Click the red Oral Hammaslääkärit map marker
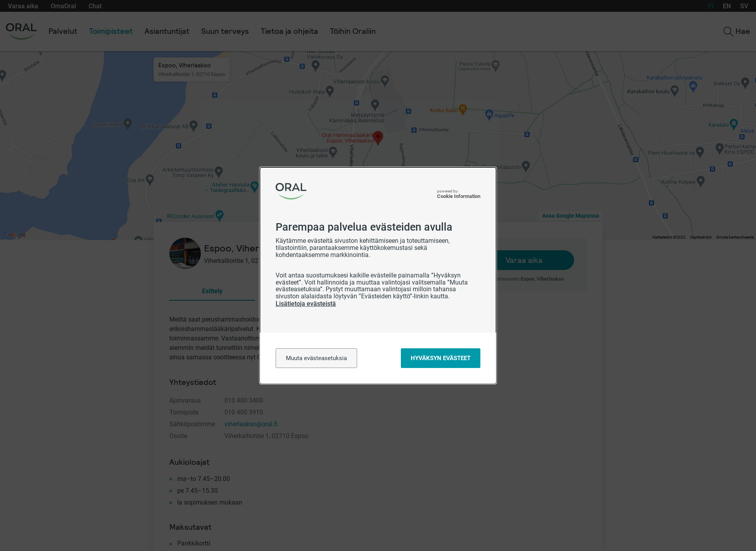Viewport: 756px width, 551px height. 378,138
